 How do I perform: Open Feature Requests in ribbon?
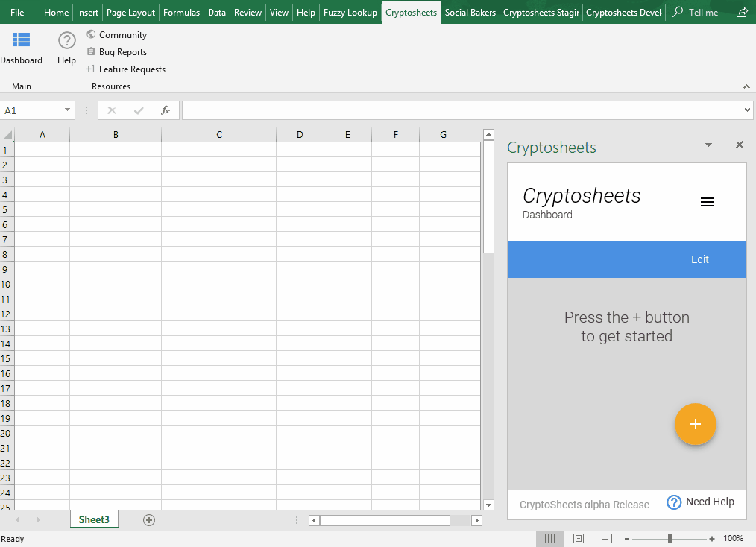126,69
